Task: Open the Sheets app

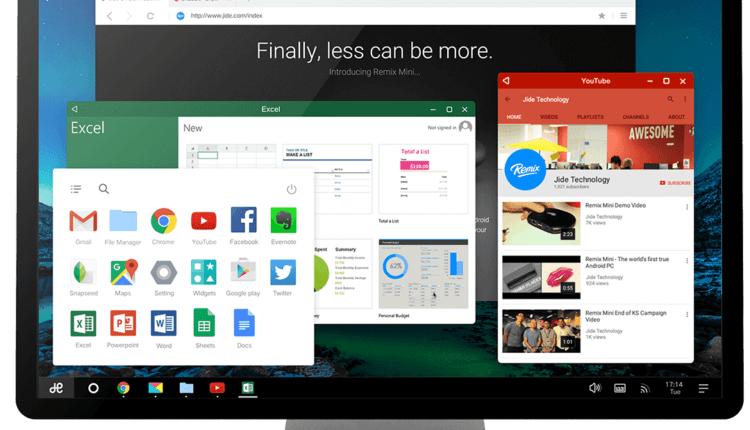Action: click(x=204, y=323)
